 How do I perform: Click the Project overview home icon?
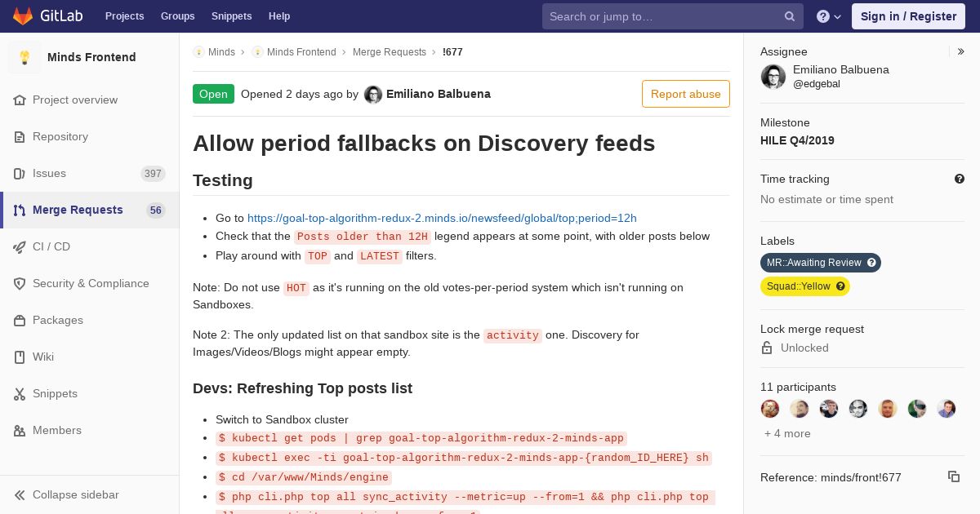click(20, 100)
